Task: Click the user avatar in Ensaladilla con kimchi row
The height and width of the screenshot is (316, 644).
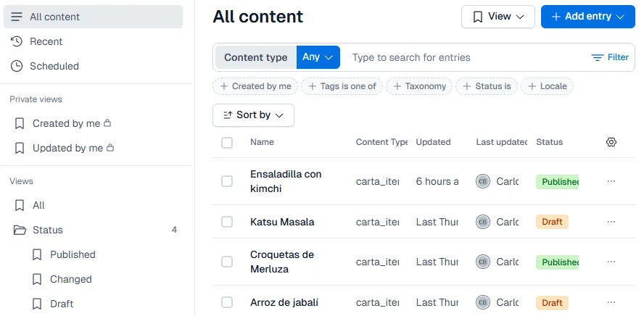Action: point(483,181)
